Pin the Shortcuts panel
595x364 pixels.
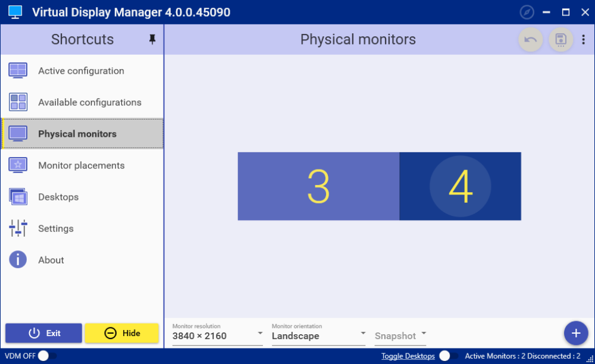[152, 39]
